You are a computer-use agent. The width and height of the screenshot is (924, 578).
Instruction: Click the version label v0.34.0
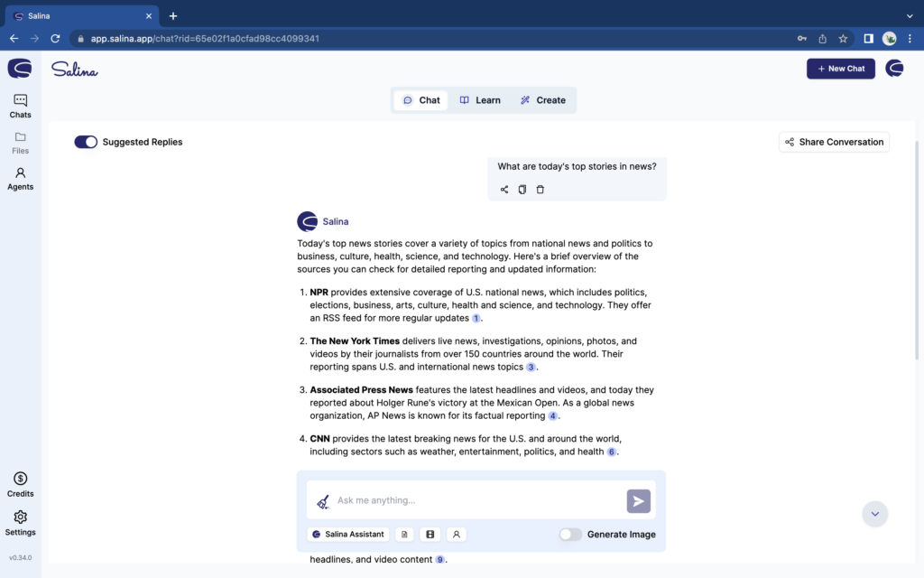tap(20, 558)
